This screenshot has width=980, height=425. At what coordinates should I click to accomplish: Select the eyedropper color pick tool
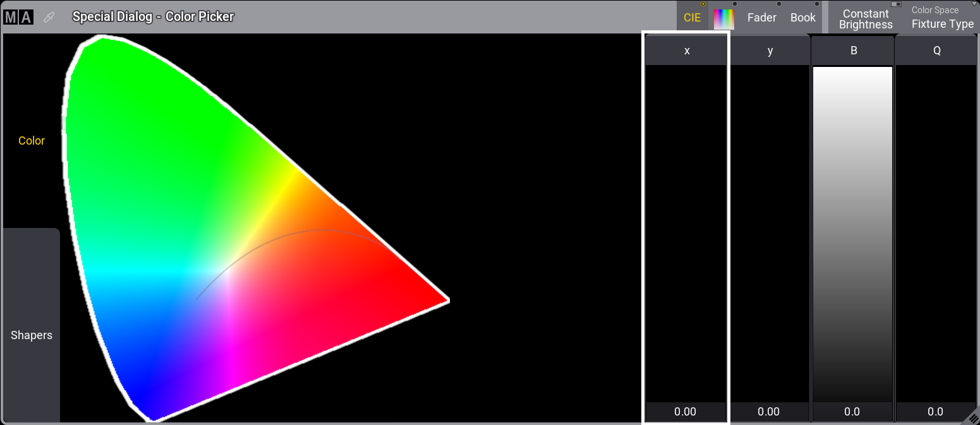click(49, 16)
